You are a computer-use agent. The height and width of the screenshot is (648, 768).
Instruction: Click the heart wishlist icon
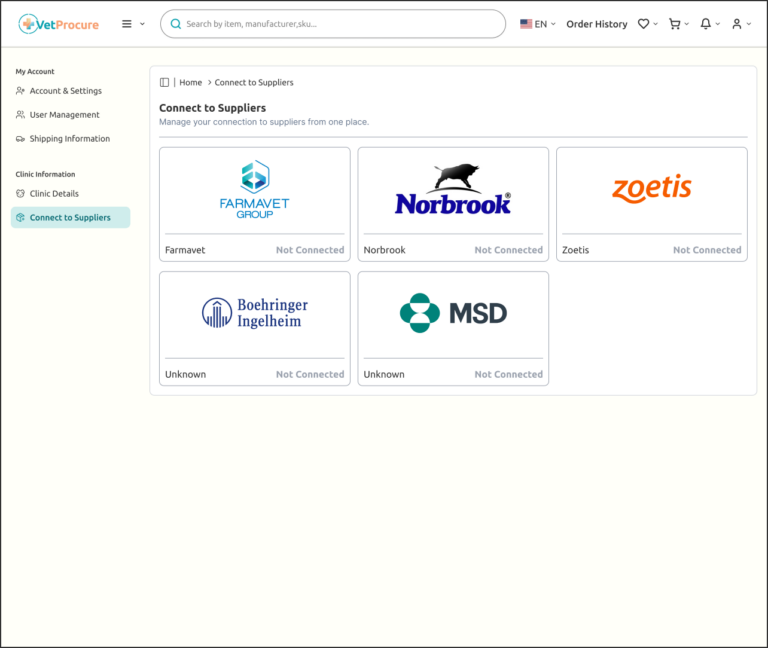[643, 24]
